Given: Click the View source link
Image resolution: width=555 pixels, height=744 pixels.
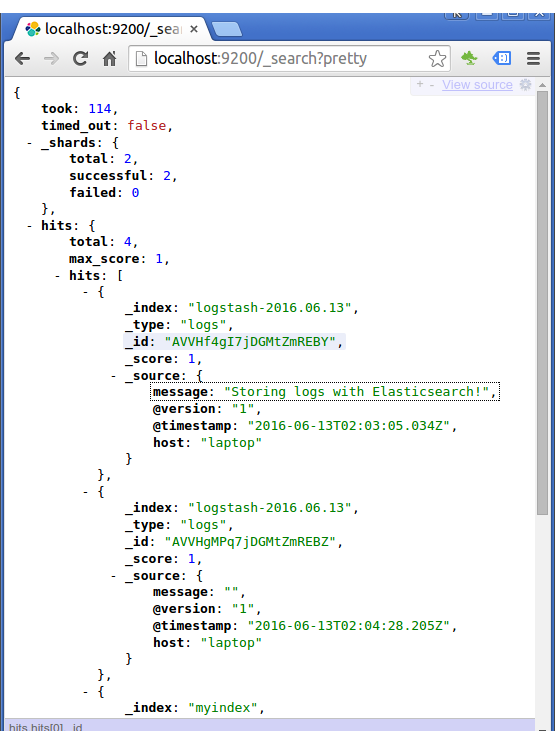Looking at the screenshot, I should click(x=477, y=84).
